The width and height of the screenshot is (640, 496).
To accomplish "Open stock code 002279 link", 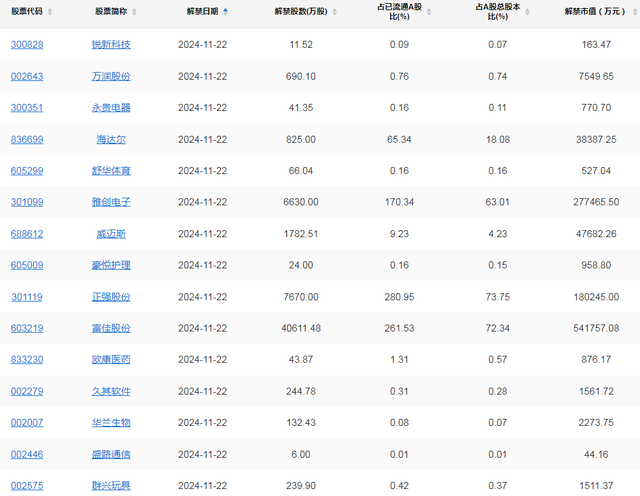I will pyautogui.click(x=27, y=391).
